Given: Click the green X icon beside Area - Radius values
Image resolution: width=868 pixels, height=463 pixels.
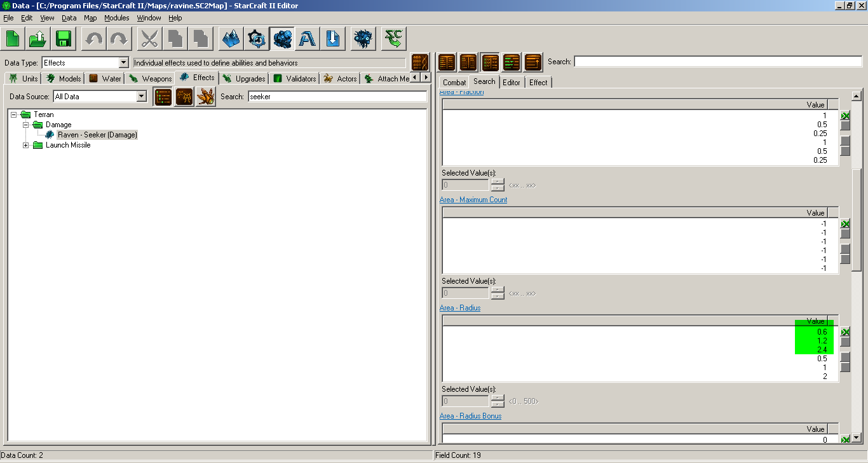Looking at the screenshot, I should coord(845,332).
